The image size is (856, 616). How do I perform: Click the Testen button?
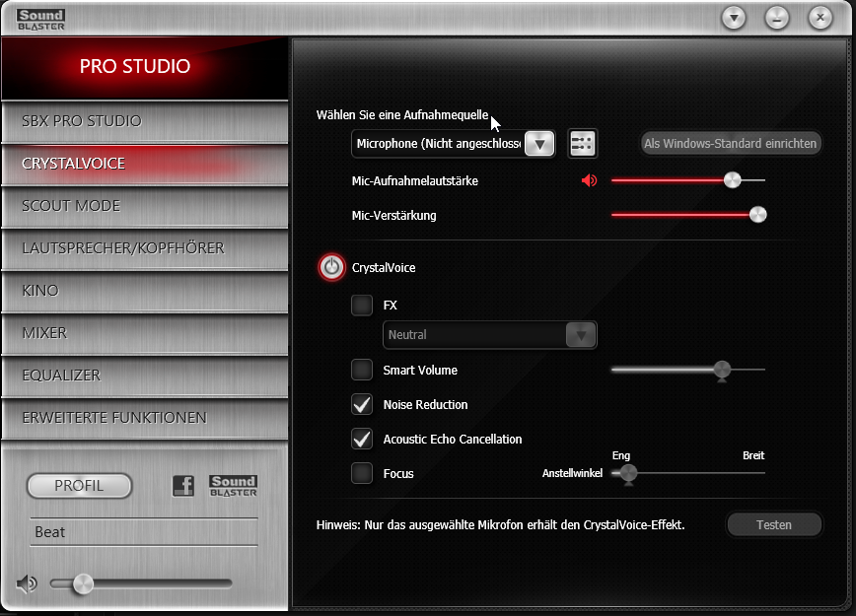click(x=773, y=525)
